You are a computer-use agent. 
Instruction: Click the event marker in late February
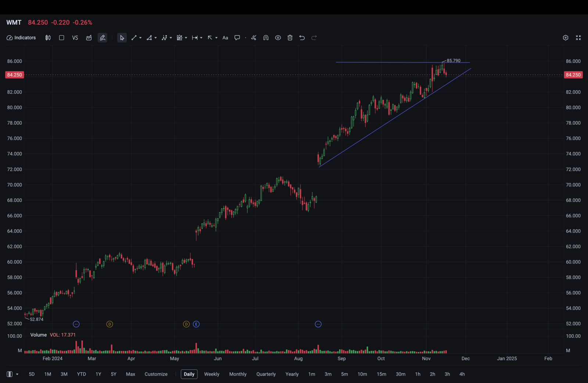click(x=76, y=324)
